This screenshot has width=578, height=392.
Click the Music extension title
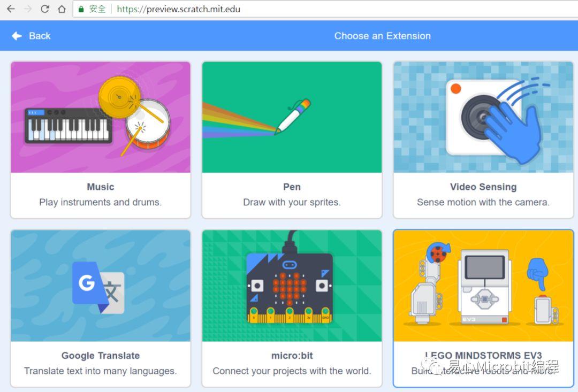[x=101, y=187]
